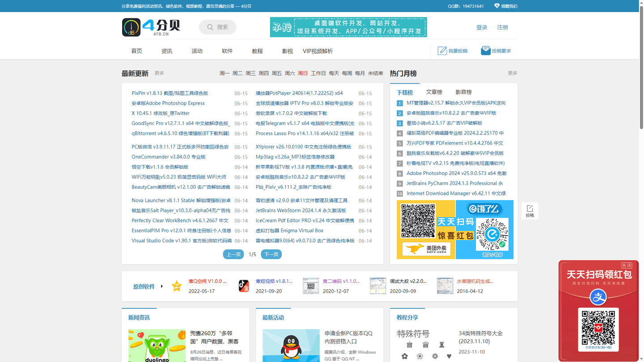Click the search magnifier icon
Viewport: 644px width, 362px height.
tap(210, 27)
